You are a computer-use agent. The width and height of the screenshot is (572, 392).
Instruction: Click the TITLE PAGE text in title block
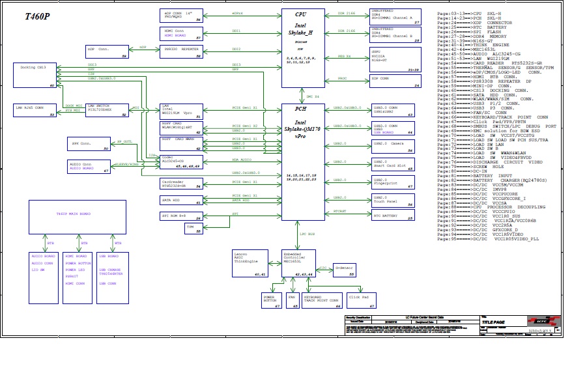[494, 322]
